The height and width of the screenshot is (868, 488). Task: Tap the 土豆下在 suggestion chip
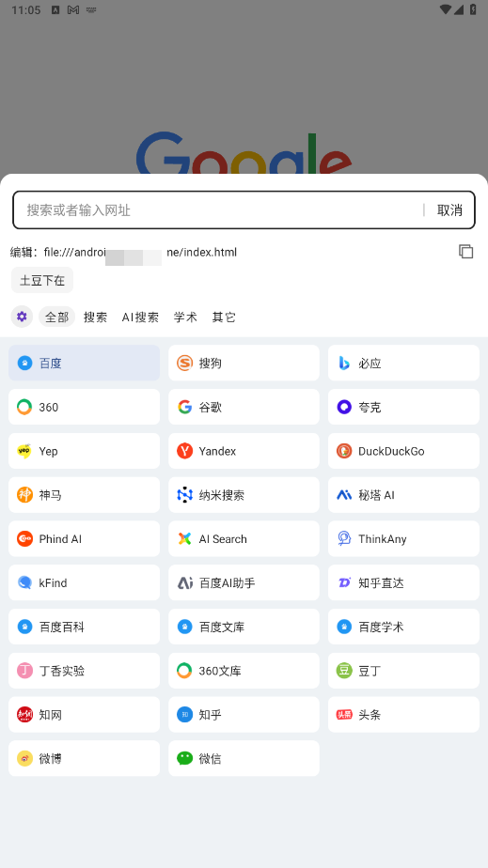tap(42, 280)
